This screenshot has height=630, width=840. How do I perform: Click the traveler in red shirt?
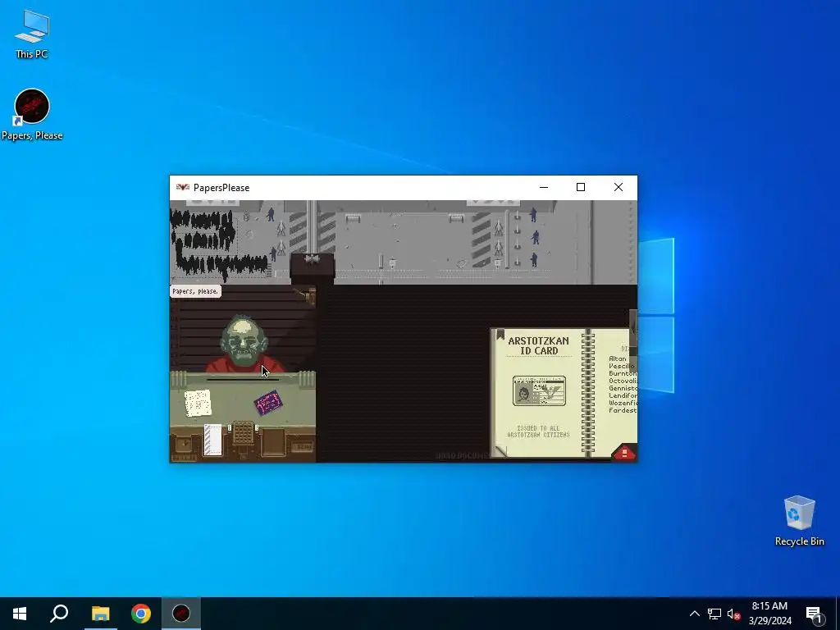click(244, 345)
